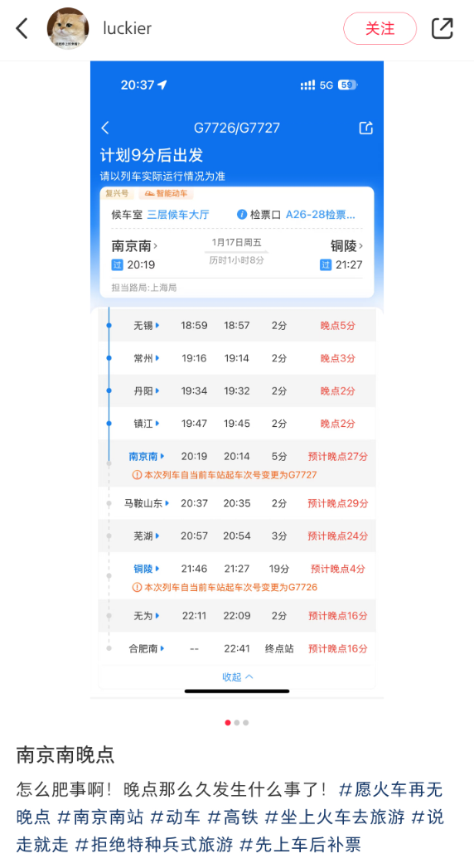The width and height of the screenshot is (474, 868).
Task: Follow the author with 关注 button
Action: (380, 28)
